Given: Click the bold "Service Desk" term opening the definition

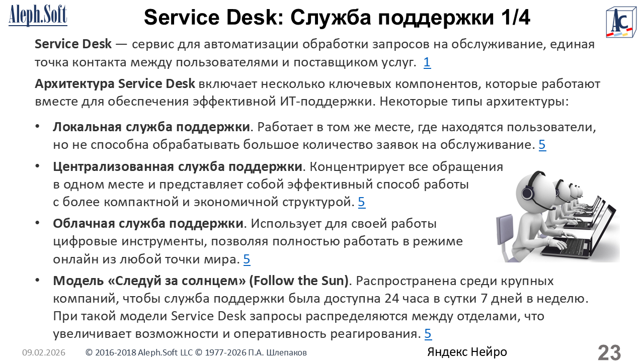Looking at the screenshot, I should click(73, 44).
